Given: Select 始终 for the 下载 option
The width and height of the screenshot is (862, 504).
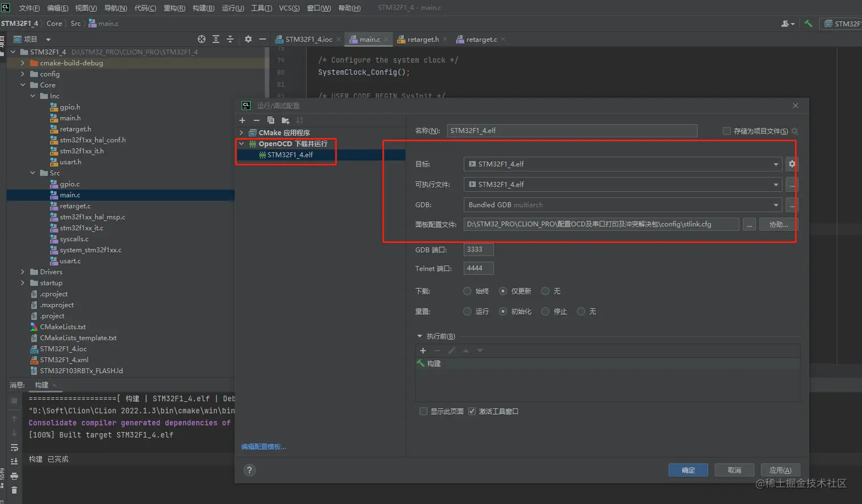Looking at the screenshot, I should 467,291.
